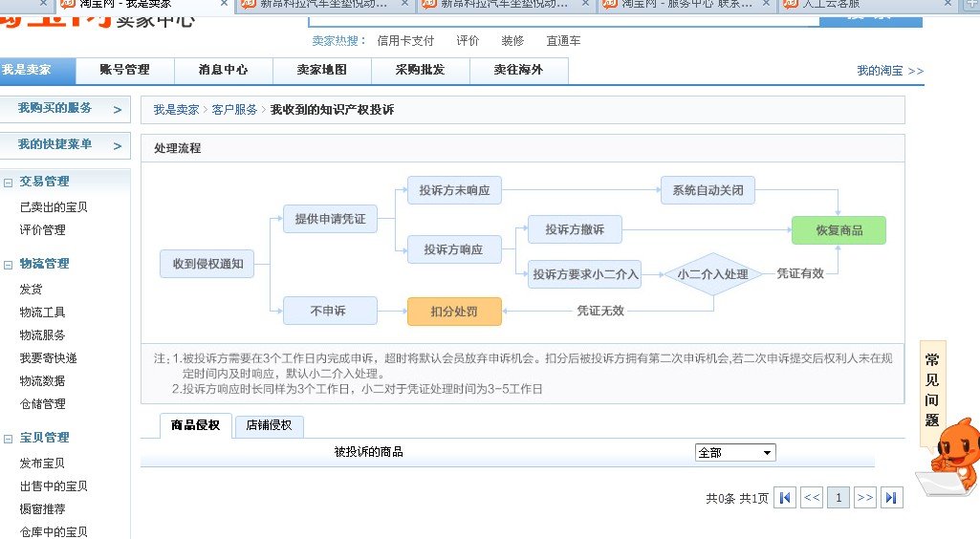Go to next page with >> button
Image resolution: width=980 pixels, height=539 pixels.
864,497
